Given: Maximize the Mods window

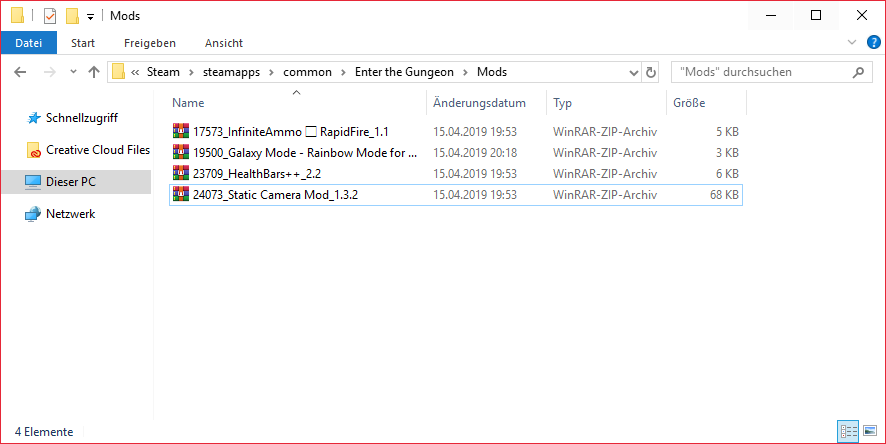Looking at the screenshot, I should tap(816, 15).
